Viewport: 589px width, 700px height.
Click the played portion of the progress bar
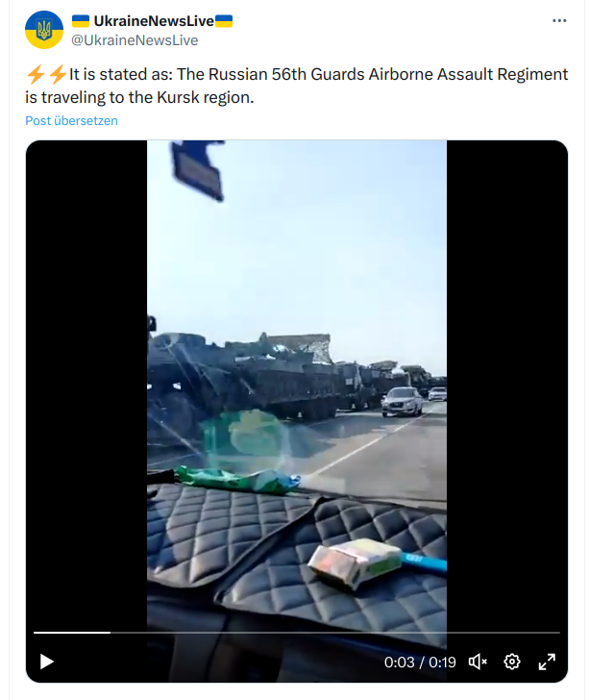point(72,633)
